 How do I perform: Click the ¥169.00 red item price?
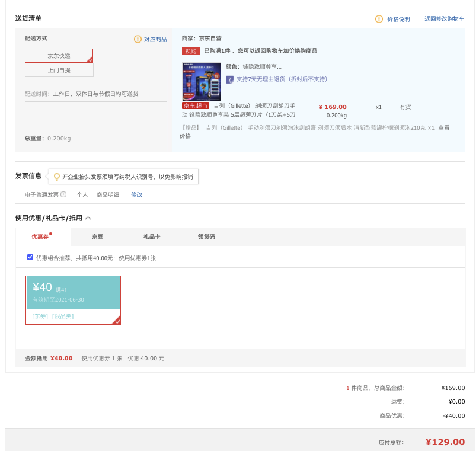[x=333, y=107]
